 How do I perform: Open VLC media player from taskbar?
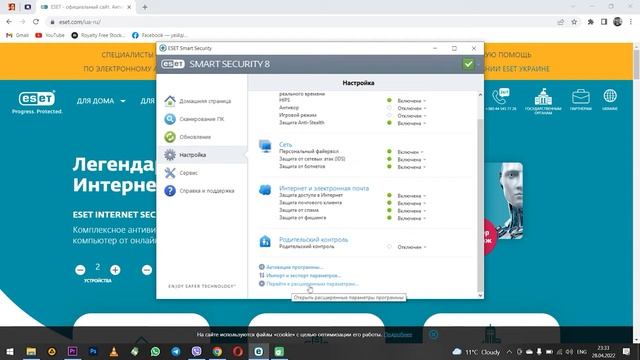coord(114,351)
